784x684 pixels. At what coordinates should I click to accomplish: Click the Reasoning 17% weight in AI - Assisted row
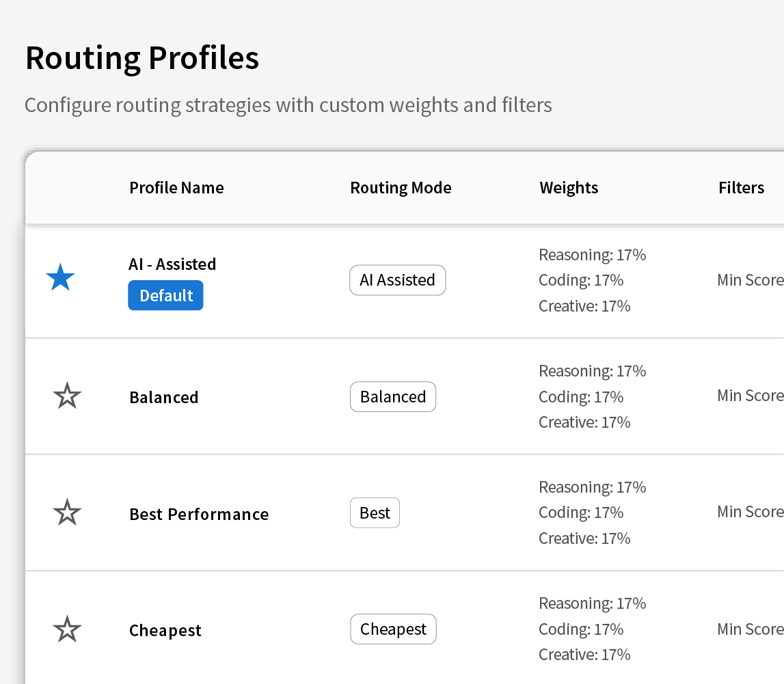[592, 255]
